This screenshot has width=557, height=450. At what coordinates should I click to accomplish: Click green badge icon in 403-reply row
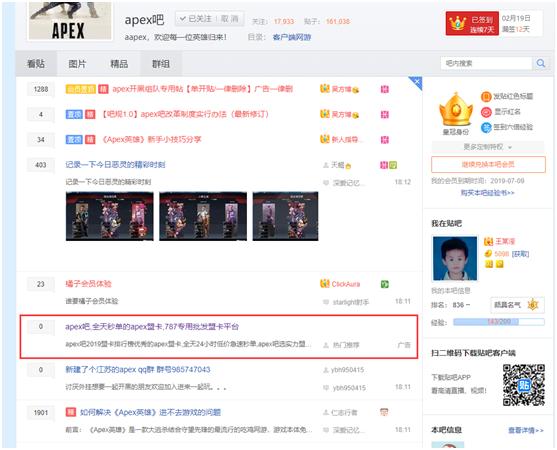[x=393, y=165]
